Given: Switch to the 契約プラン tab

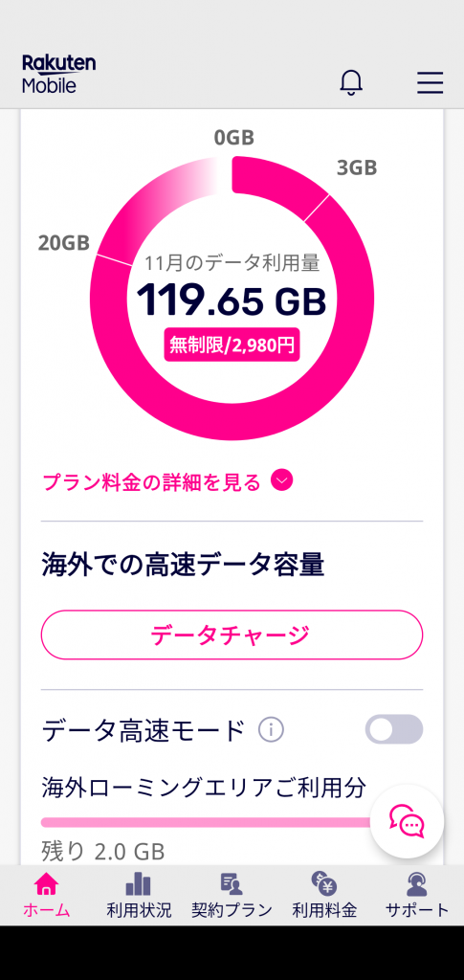Looking at the screenshot, I should [232, 895].
